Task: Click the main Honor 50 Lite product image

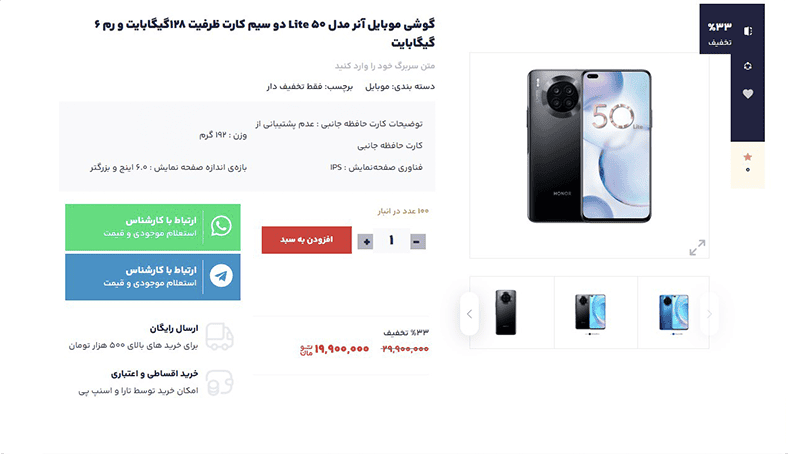Action: (589, 146)
